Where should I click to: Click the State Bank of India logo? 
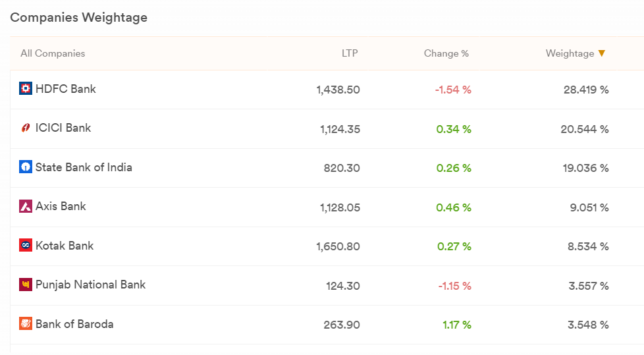coord(26,167)
